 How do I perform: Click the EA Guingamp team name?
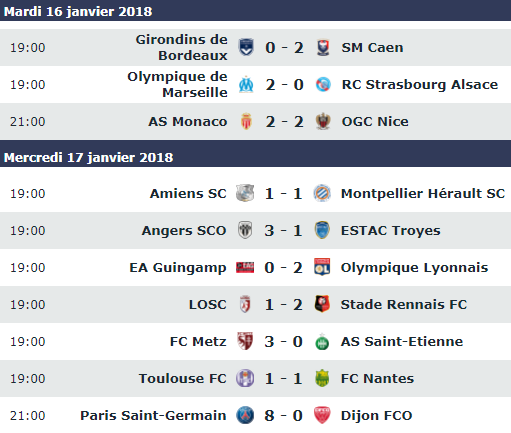point(178,268)
